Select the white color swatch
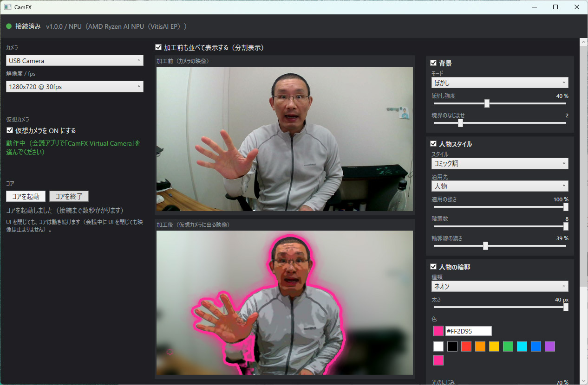588x385 pixels. (x=438, y=346)
